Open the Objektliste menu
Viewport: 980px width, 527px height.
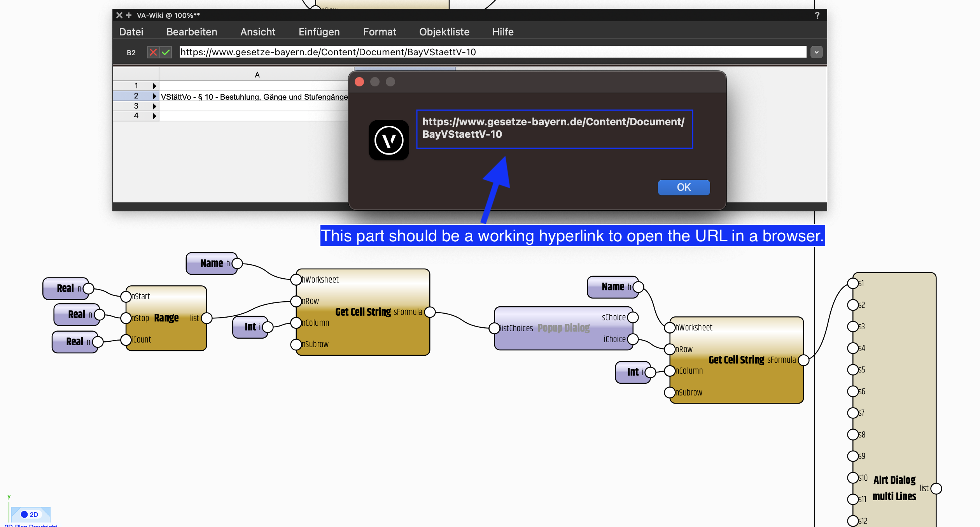point(444,32)
